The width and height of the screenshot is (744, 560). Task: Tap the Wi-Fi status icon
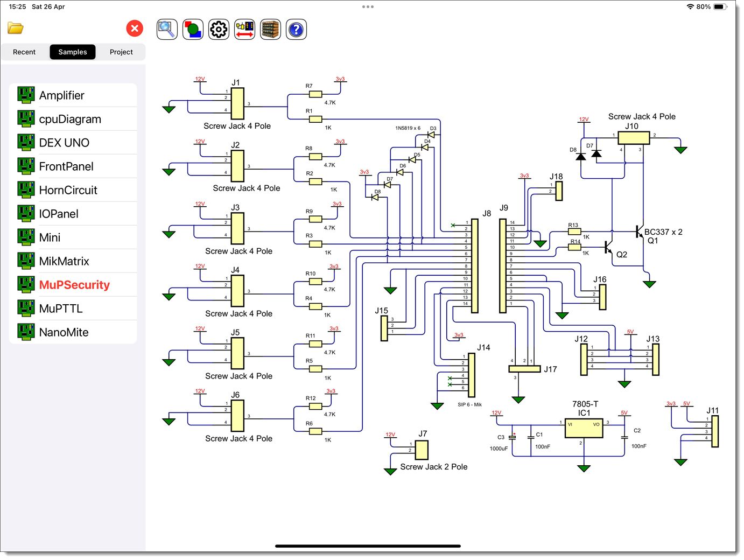(690, 6)
